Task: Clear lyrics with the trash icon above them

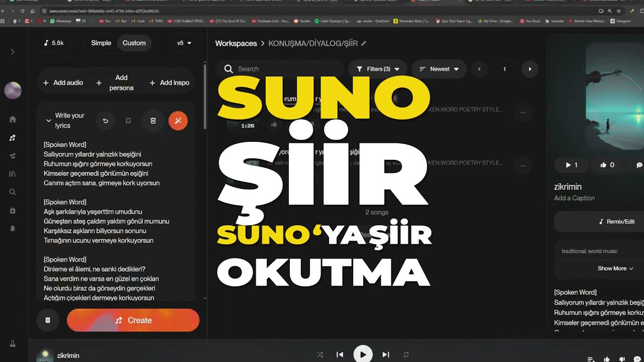Action: point(153,121)
